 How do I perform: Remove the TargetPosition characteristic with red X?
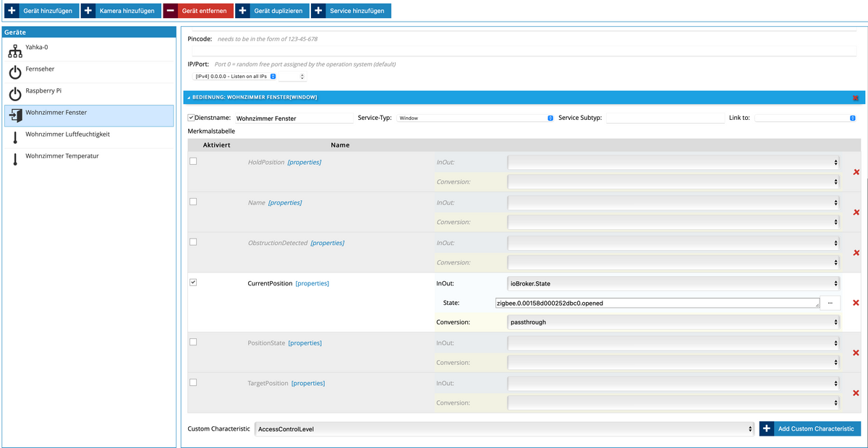tap(856, 393)
